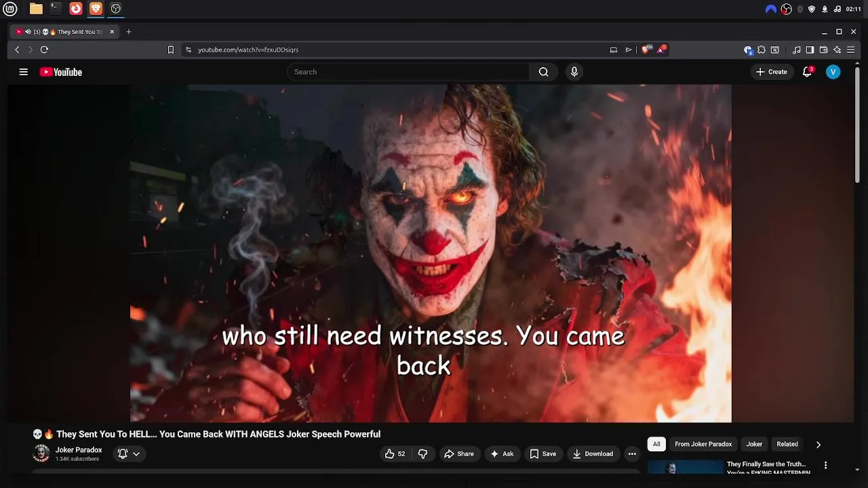Open Linux Mint start menu
Viewport: 868px width, 488px height.
point(10,9)
